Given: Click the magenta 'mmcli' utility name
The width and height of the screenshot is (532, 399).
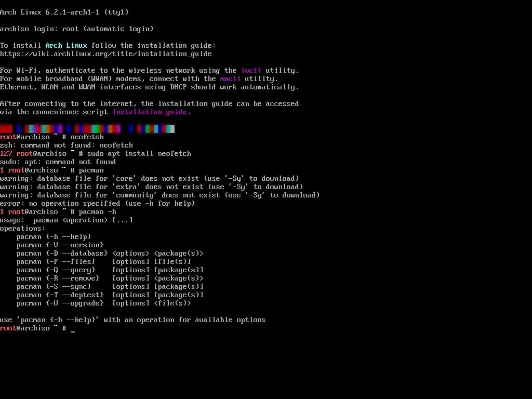Looking at the screenshot, I should [x=230, y=79].
